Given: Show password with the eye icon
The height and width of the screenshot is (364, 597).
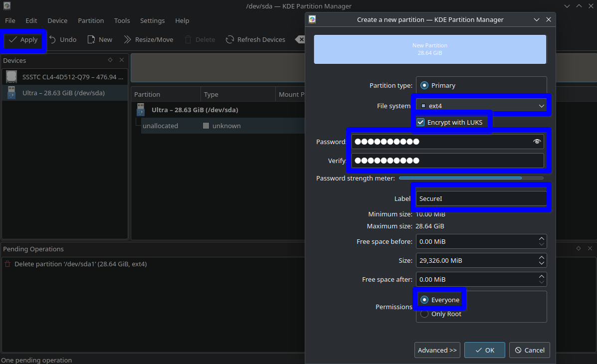Looking at the screenshot, I should 537,142.
